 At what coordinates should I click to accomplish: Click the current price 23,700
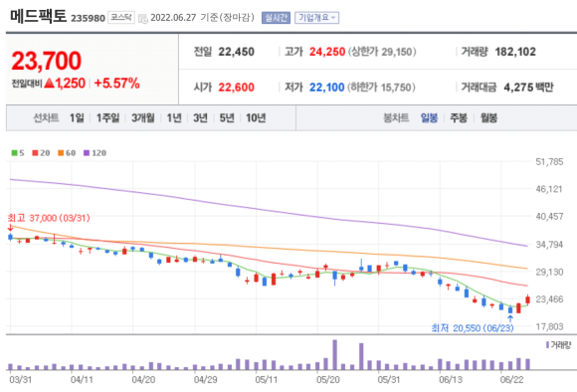(x=47, y=61)
